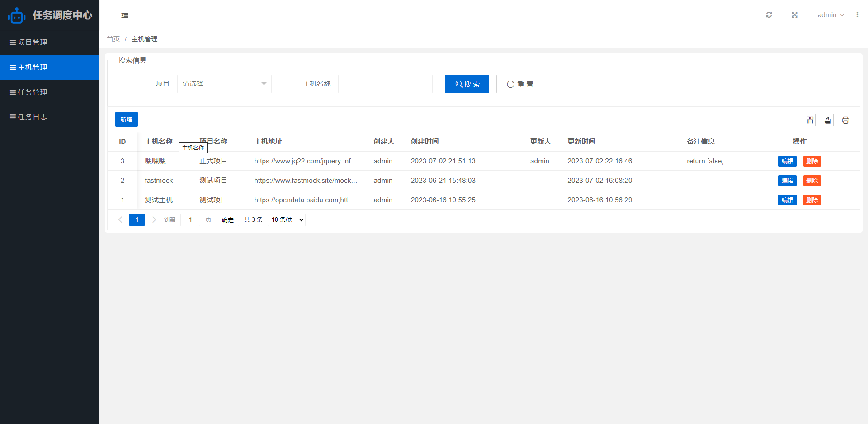Delete the 测试主机 host row
Viewport: 868px width, 424px height.
[812, 200]
